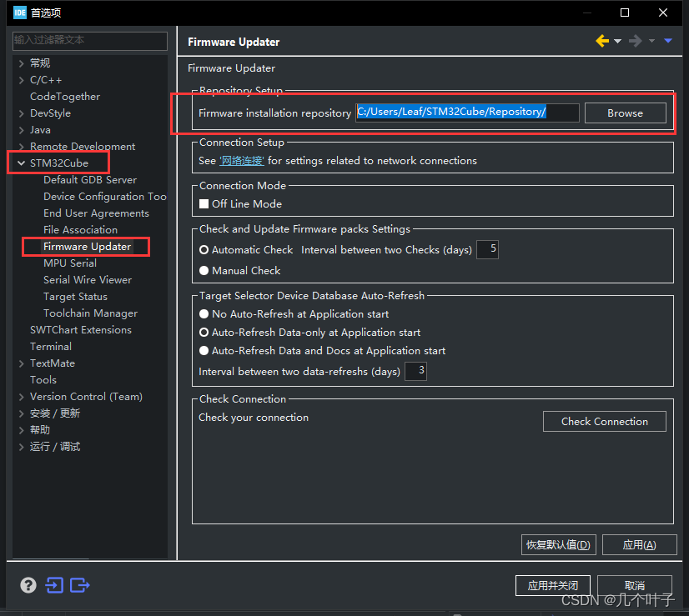Expand the 安装 / 更新 node

pos(21,413)
